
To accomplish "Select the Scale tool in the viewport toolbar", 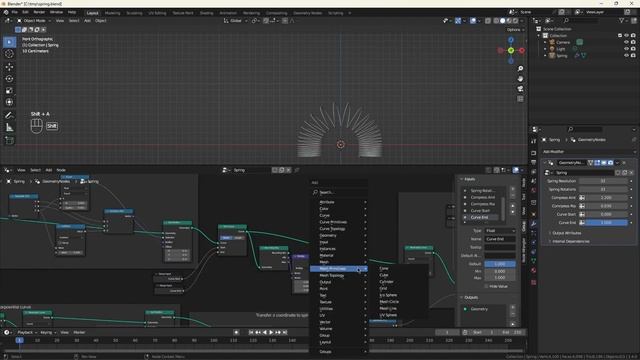I will pos(9,91).
